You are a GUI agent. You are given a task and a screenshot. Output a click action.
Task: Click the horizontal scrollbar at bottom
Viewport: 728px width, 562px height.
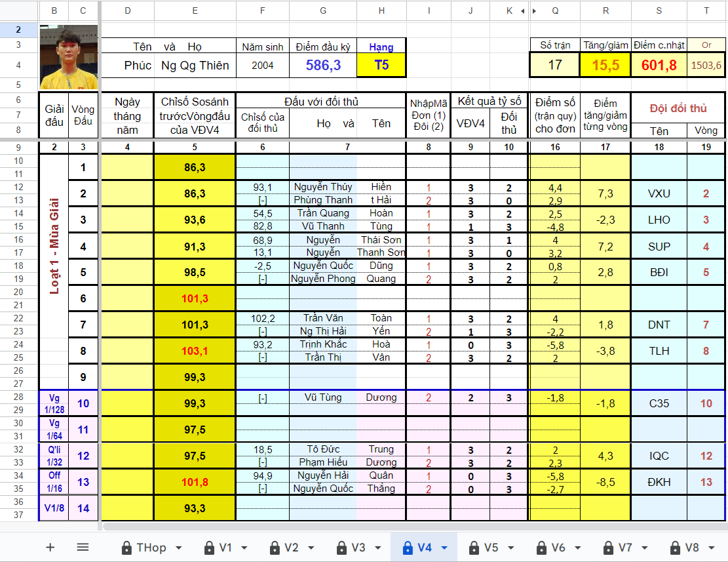[393, 526]
